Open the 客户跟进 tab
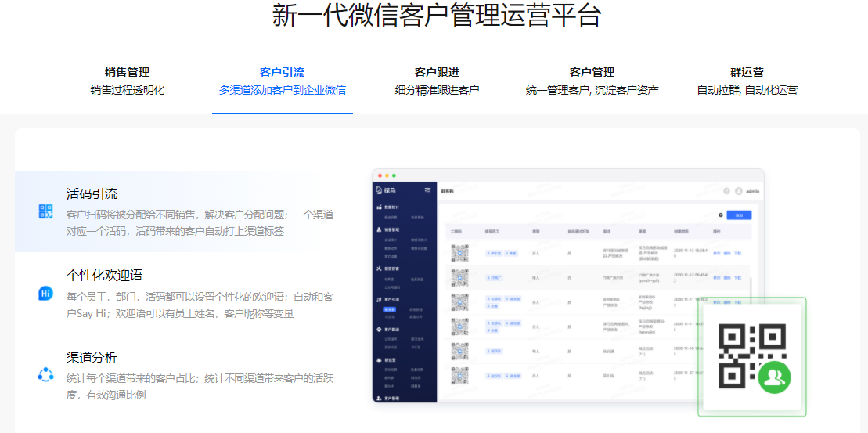This screenshot has height=433, width=868. (437, 81)
